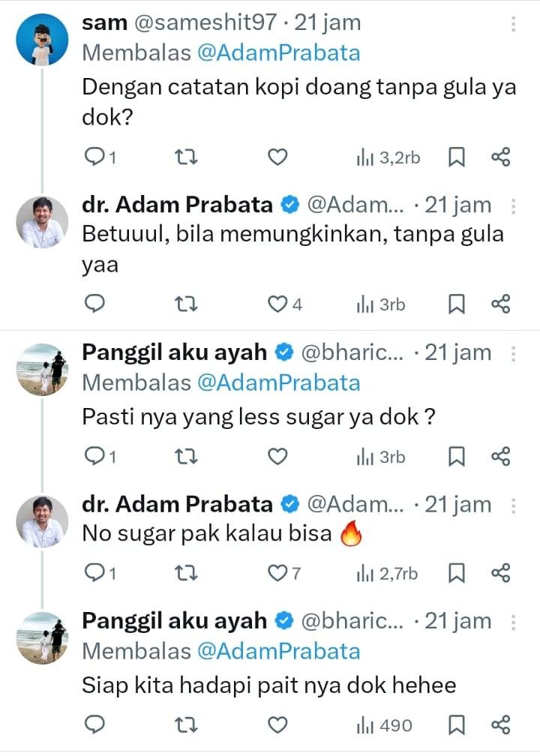Like the "Betuuul, bila memungkinkan" reply
Screen dimensions: 540x756
(x=278, y=304)
